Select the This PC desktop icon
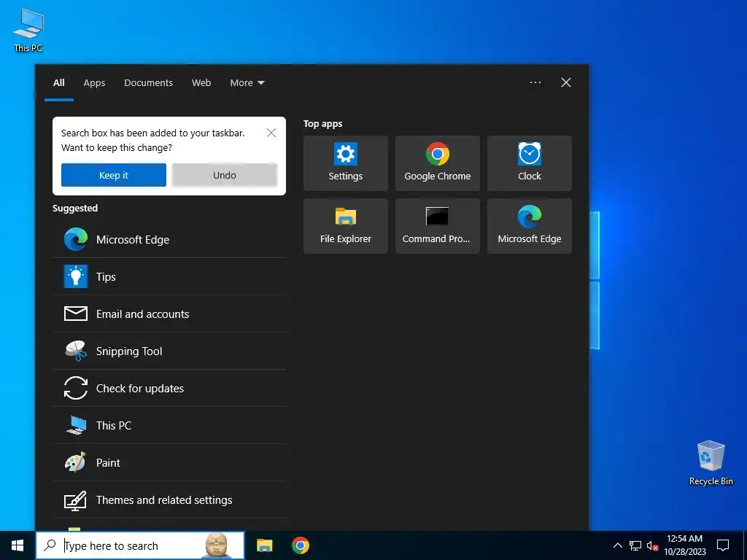This screenshot has height=560, width=747. click(x=28, y=30)
